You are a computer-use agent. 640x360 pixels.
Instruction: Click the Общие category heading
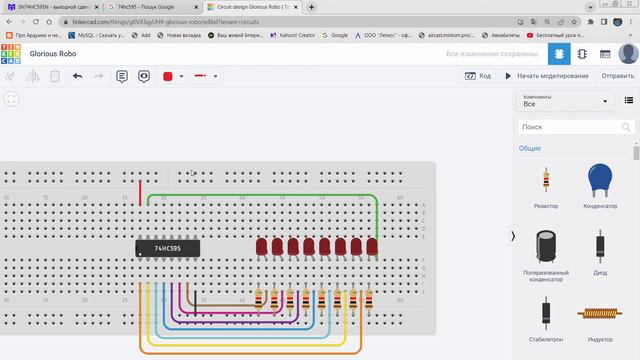530,148
